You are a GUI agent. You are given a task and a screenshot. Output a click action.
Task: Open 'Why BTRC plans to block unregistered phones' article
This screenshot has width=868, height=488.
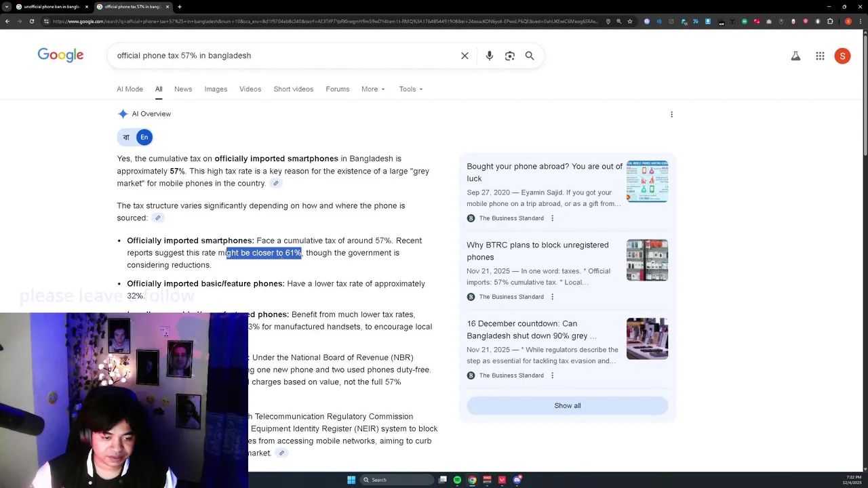point(538,251)
